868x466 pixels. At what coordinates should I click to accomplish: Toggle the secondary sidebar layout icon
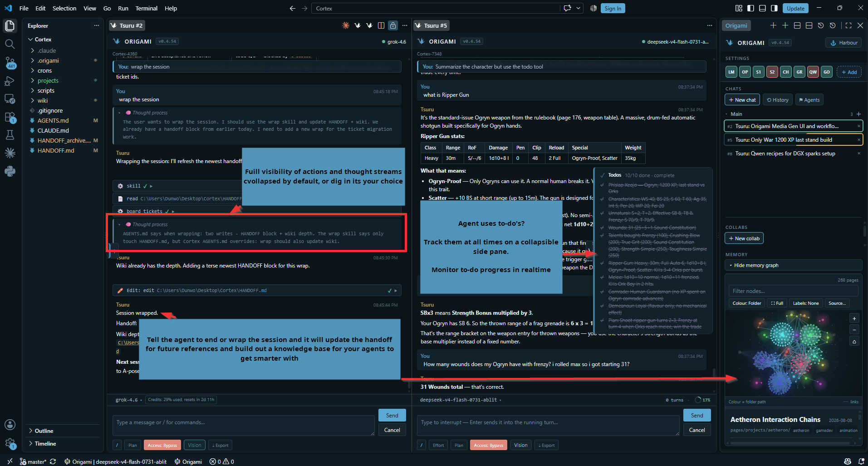[774, 8]
